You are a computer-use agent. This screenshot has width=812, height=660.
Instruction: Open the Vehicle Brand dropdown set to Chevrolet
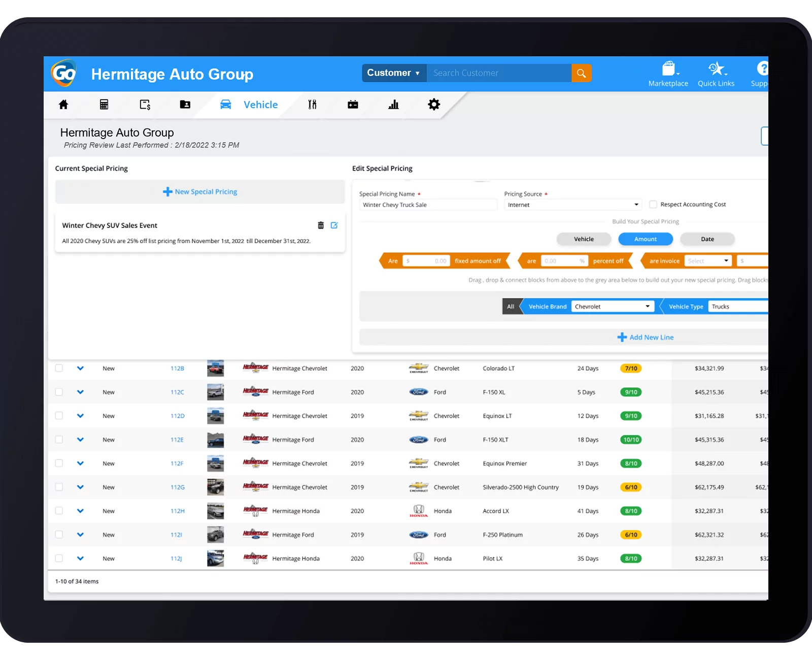612,307
